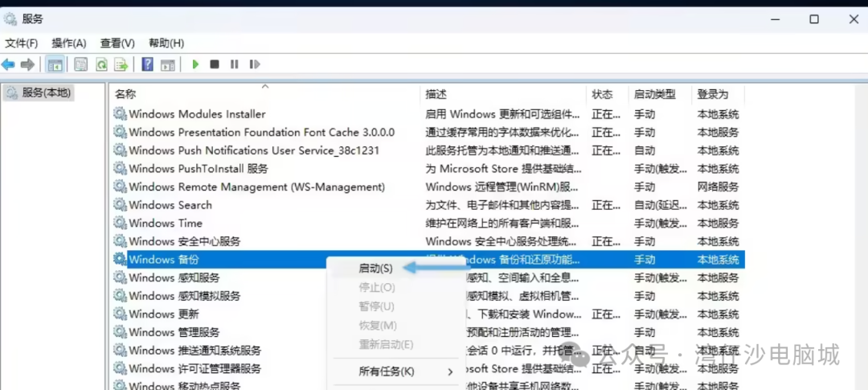Sort by the 描述 column header
Viewport: 868px width, 390px height.
point(436,95)
